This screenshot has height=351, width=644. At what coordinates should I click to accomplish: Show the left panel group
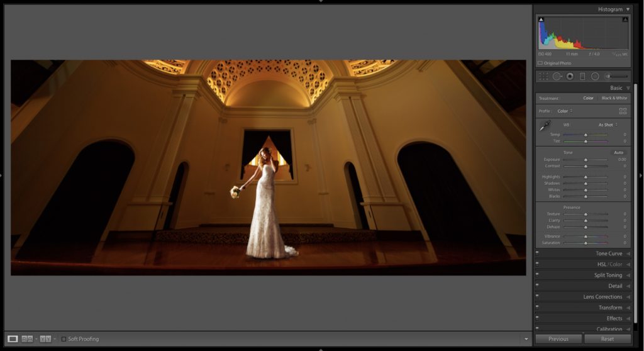click(1, 175)
